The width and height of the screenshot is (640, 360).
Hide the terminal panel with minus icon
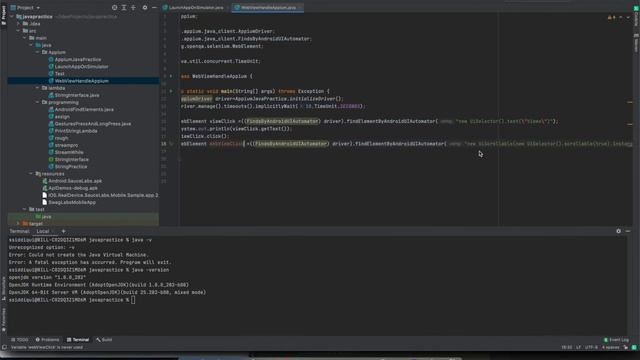(x=628, y=231)
